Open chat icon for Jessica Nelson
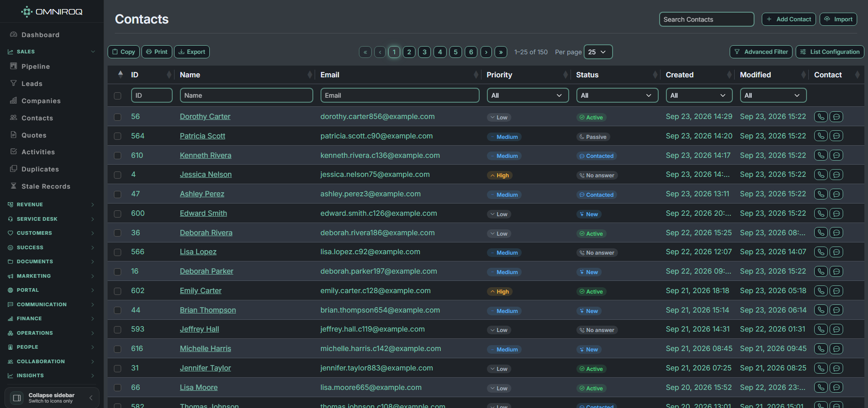This screenshot has width=868, height=408. [837, 175]
